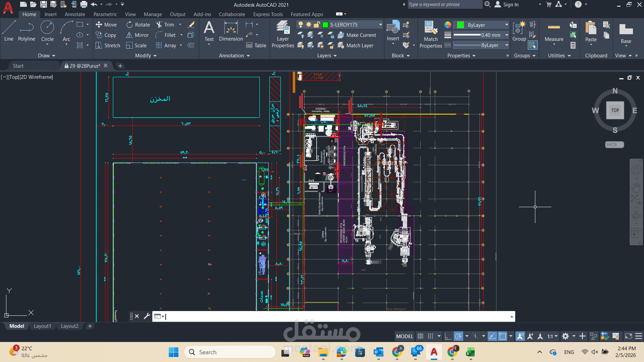Viewport: 644px width, 362px height.
Task: Select the Stretch command
Action: coord(108,45)
